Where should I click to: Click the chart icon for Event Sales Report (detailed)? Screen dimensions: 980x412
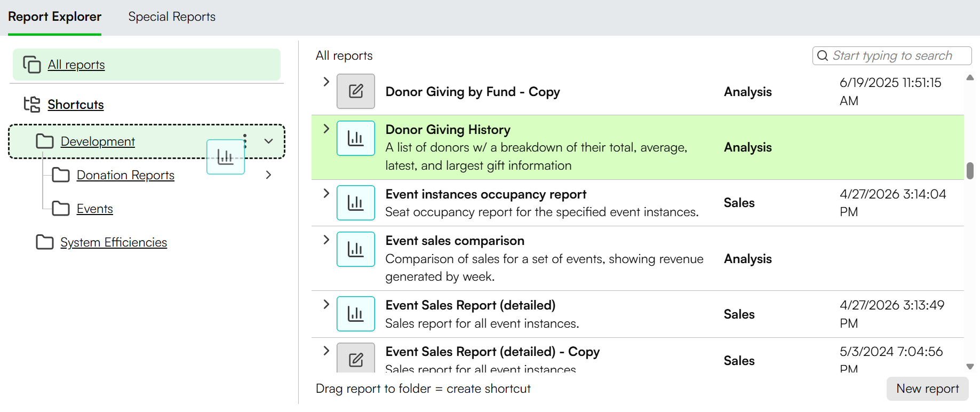(356, 314)
